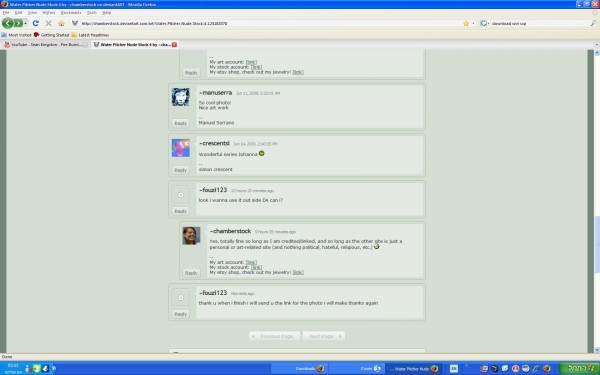Click the etsy shop link in top comment
This screenshot has width=600, height=375.
(298, 72)
